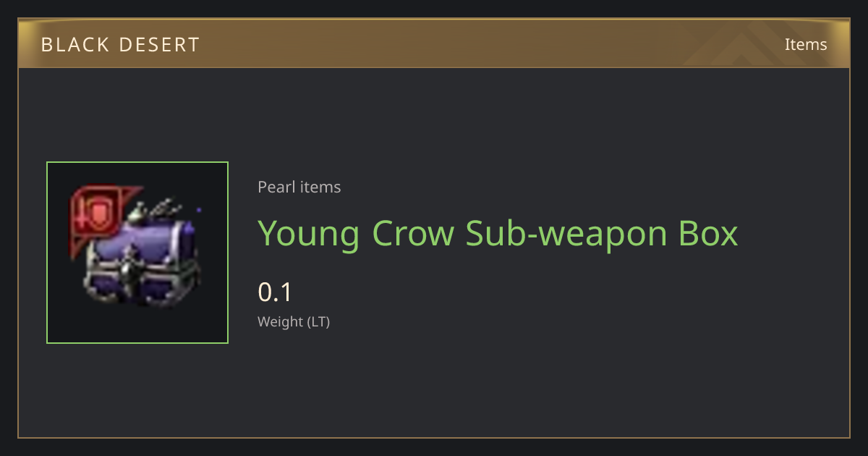Click the gold header banner bar

434,44
